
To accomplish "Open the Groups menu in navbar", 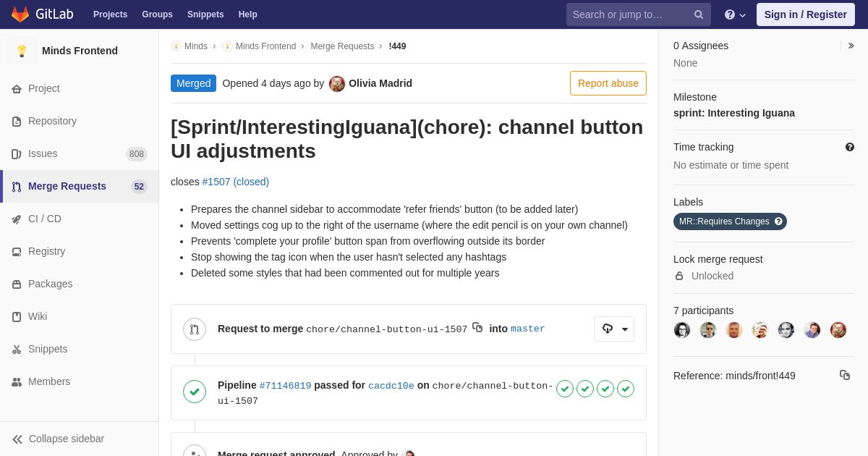I will 157,14.
